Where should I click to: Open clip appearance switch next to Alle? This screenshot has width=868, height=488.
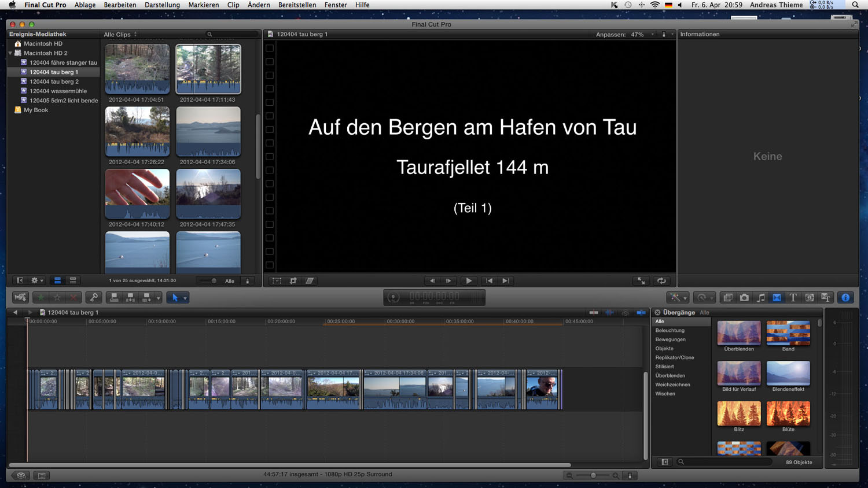pos(248,281)
